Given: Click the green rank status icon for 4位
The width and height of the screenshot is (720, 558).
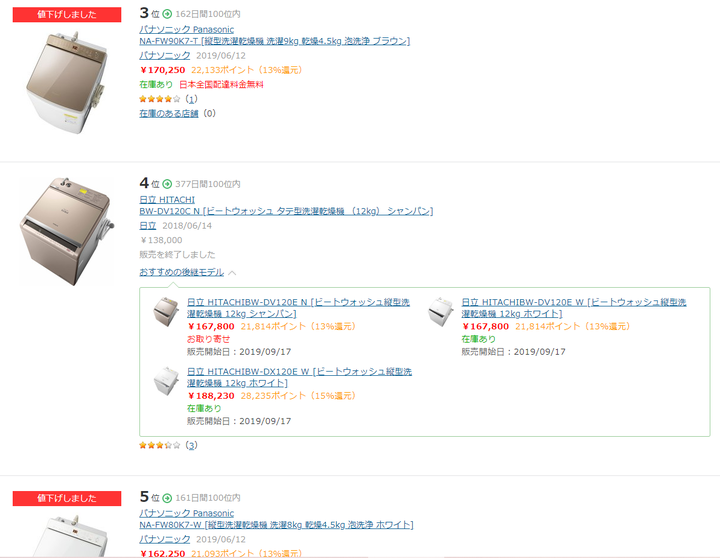Looking at the screenshot, I should point(167,184).
